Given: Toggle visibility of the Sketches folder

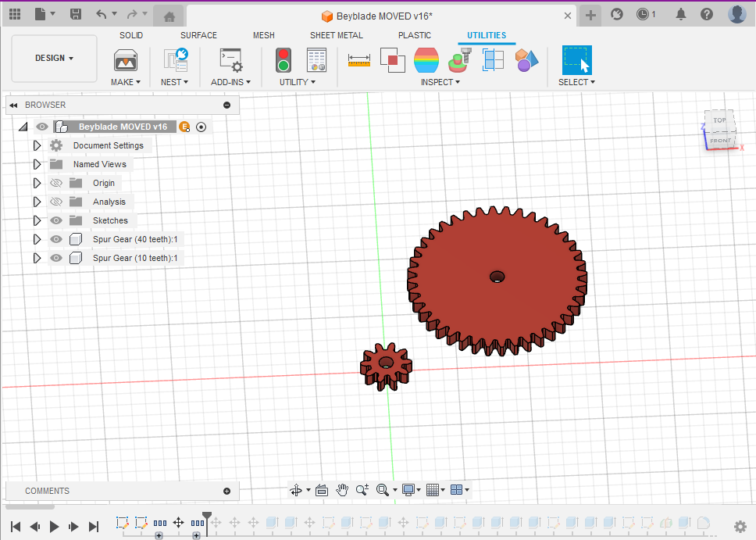Looking at the screenshot, I should coord(55,220).
